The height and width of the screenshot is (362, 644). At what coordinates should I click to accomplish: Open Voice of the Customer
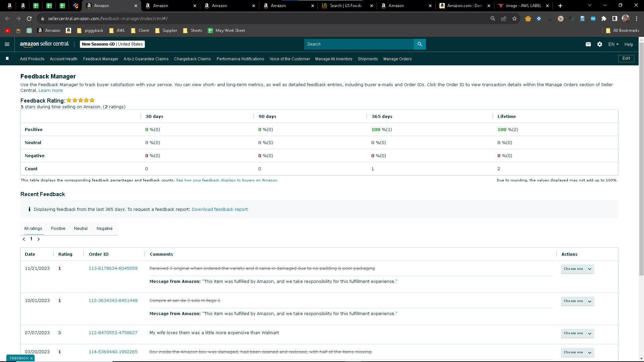(290, 59)
